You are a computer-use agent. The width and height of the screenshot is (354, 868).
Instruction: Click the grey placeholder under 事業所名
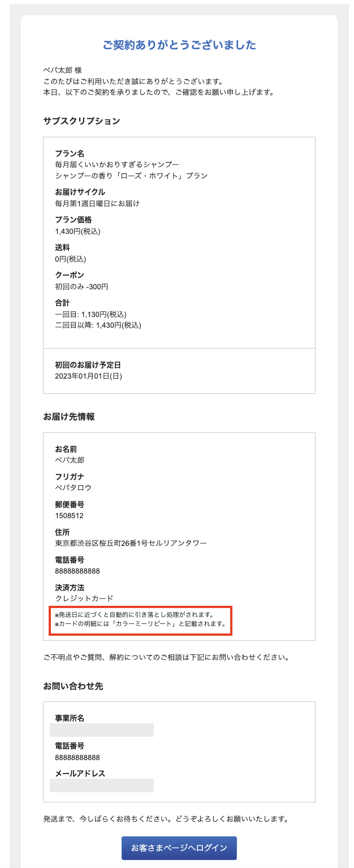click(x=102, y=730)
